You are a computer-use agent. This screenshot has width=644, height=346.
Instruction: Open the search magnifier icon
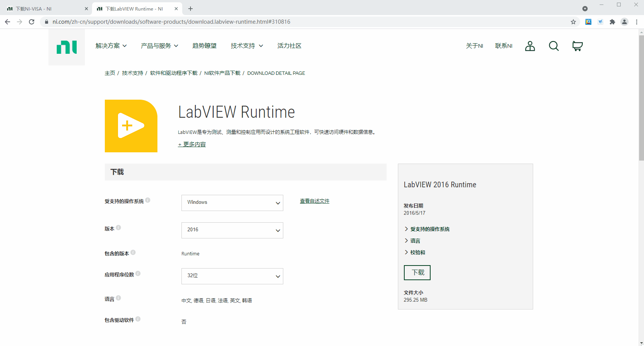(x=553, y=46)
